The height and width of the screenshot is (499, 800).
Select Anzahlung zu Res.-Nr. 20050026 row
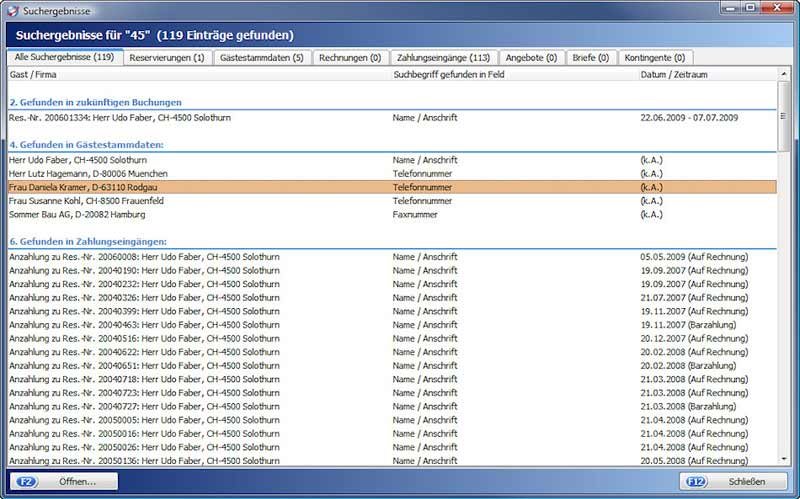[392, 447]
